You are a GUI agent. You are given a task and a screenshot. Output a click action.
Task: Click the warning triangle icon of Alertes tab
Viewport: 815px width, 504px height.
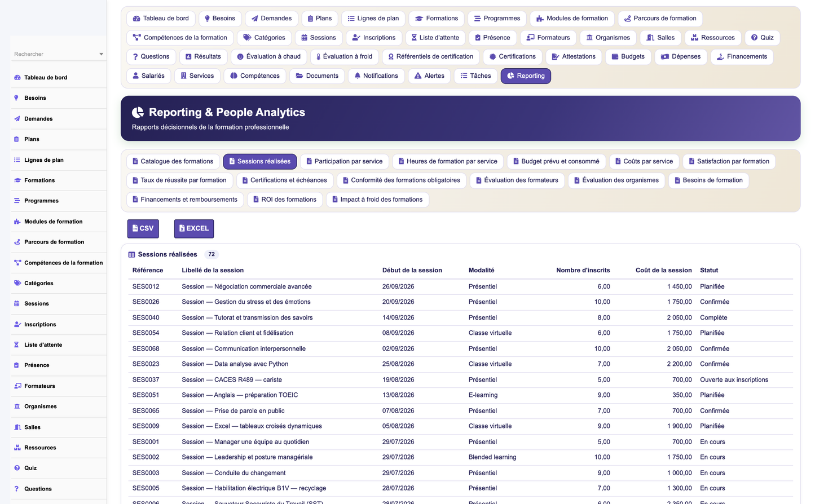click(418, 76)
